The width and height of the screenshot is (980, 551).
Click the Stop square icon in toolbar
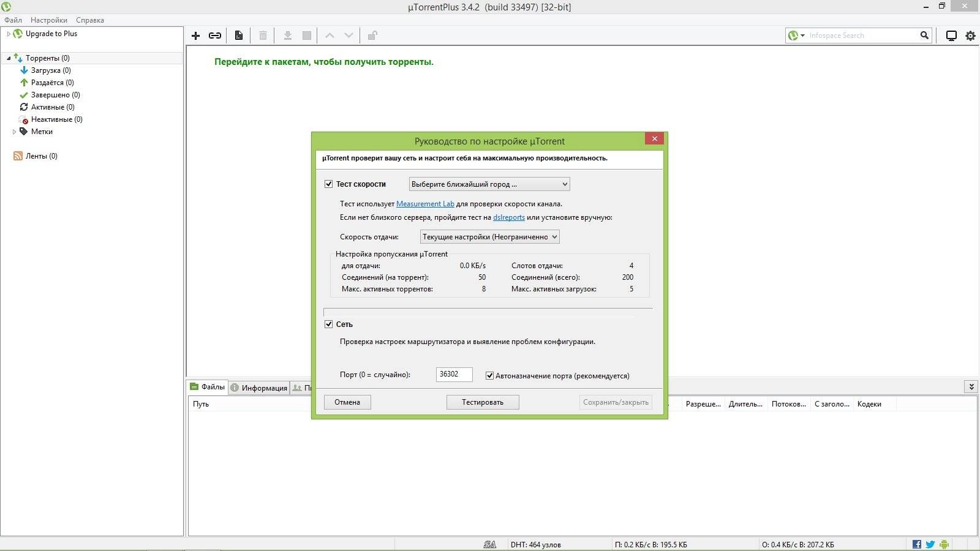click(307, 36)
